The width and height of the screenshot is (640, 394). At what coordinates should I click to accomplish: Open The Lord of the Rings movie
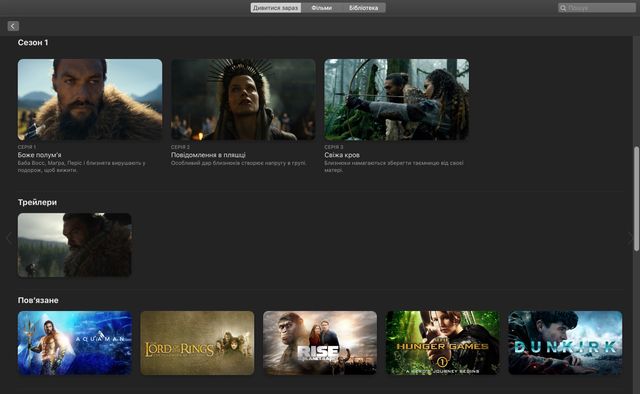tap(197, 343)
